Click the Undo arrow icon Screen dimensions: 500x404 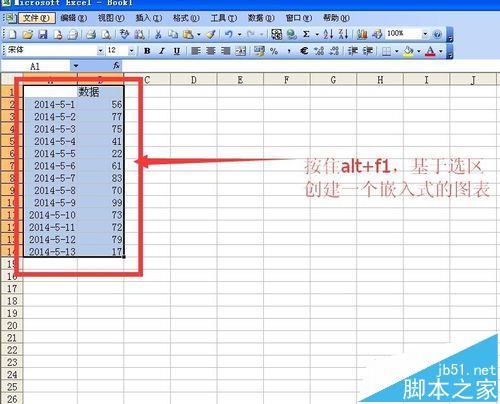(229, 34)
